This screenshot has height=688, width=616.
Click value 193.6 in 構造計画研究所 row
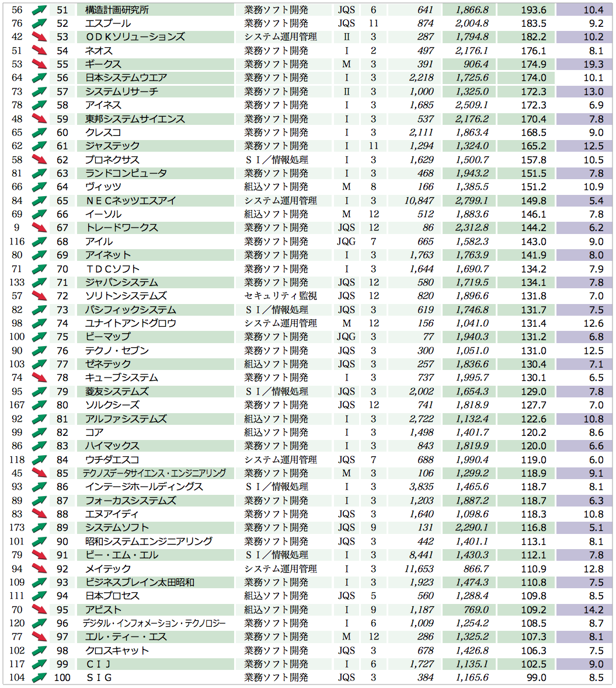pos(534,10)
